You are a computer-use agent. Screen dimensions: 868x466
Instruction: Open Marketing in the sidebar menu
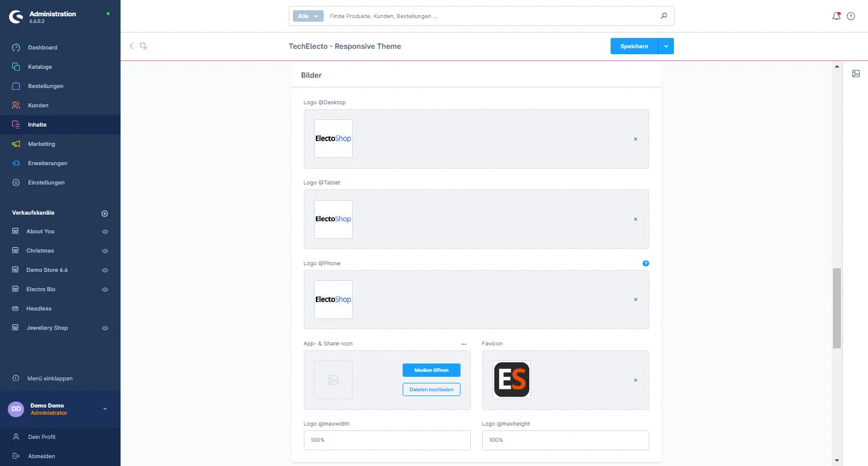[x=42, y=144]
